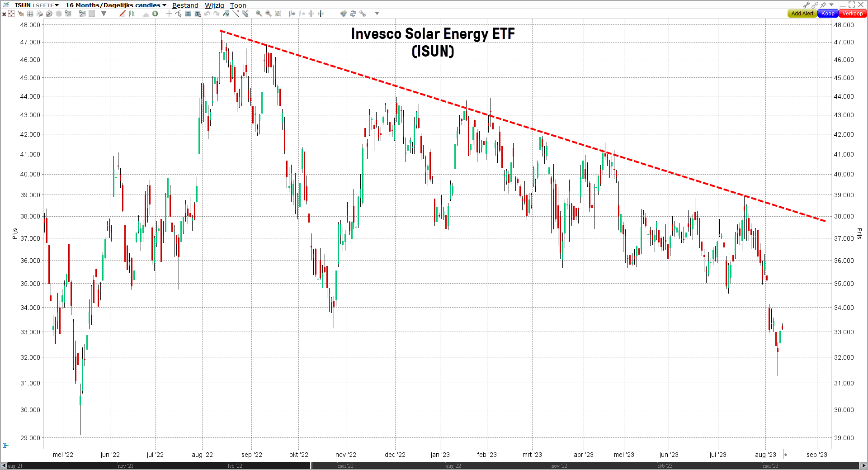Open the 16 Months/Dagelijks candles dropdown
This screenshot has width=868, height=470.
click(116, 5)
